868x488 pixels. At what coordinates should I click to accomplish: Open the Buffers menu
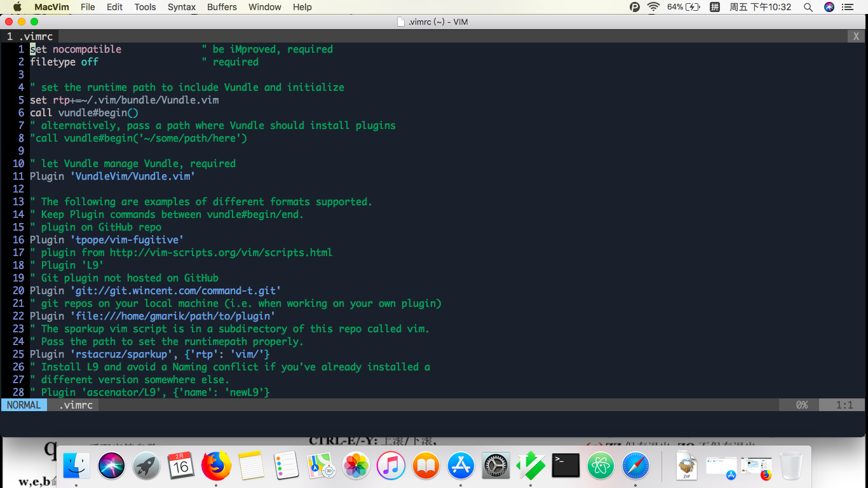click(x=222, y=7)
